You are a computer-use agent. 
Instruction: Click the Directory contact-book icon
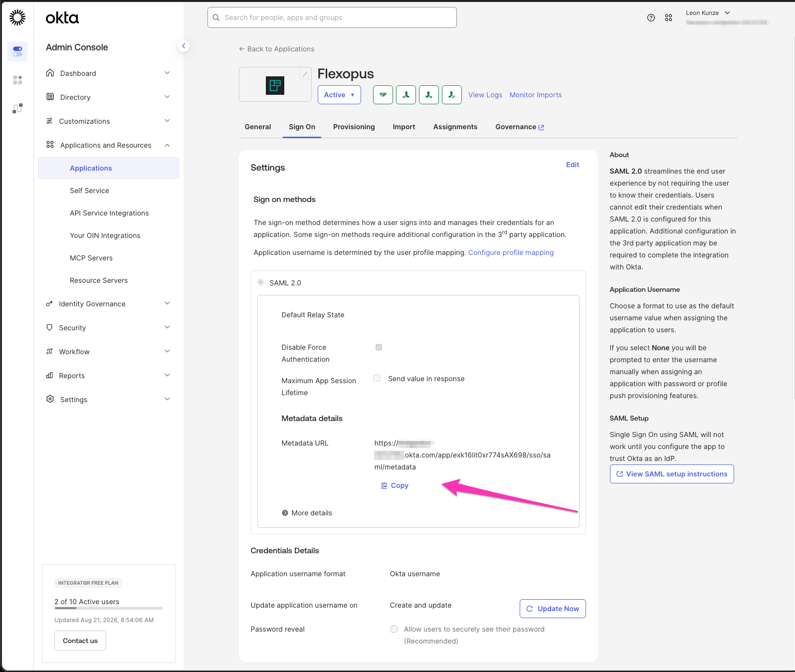(x=50, y=97)
